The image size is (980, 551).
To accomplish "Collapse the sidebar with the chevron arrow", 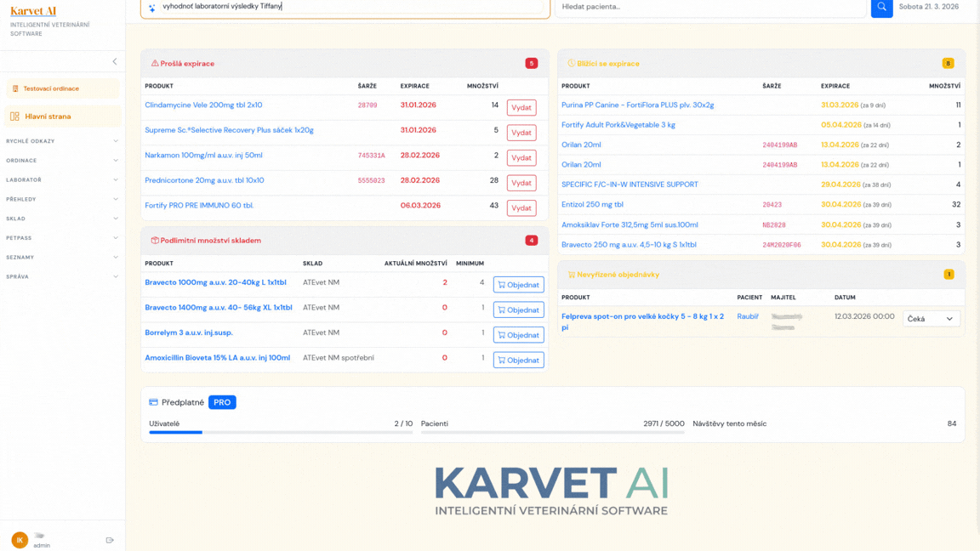I will [115, 61].
